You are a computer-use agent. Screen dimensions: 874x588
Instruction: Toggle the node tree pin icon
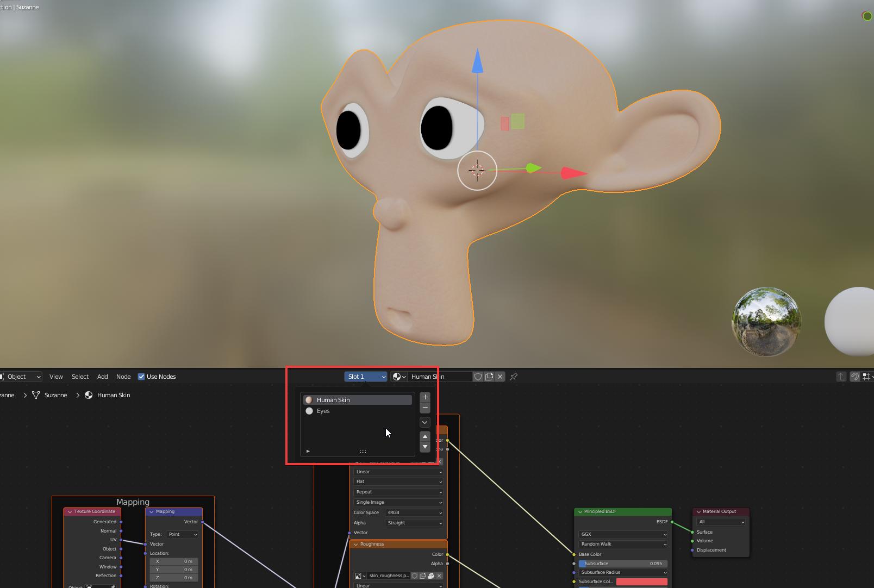[x=514, y=377]
